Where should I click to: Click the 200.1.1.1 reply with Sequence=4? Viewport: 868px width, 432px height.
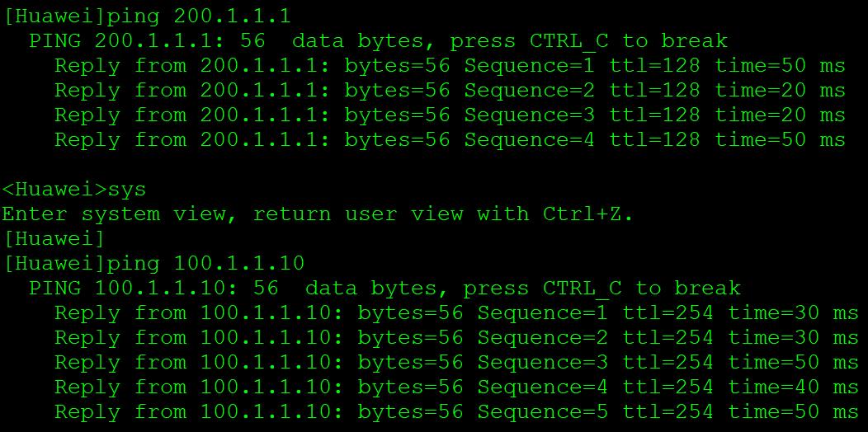(x=450, y=140)
